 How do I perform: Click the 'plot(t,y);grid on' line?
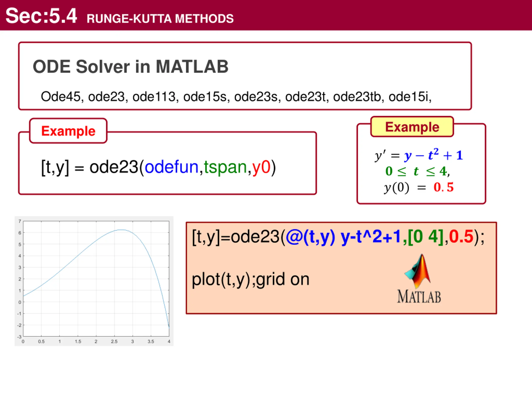[251, 280]
